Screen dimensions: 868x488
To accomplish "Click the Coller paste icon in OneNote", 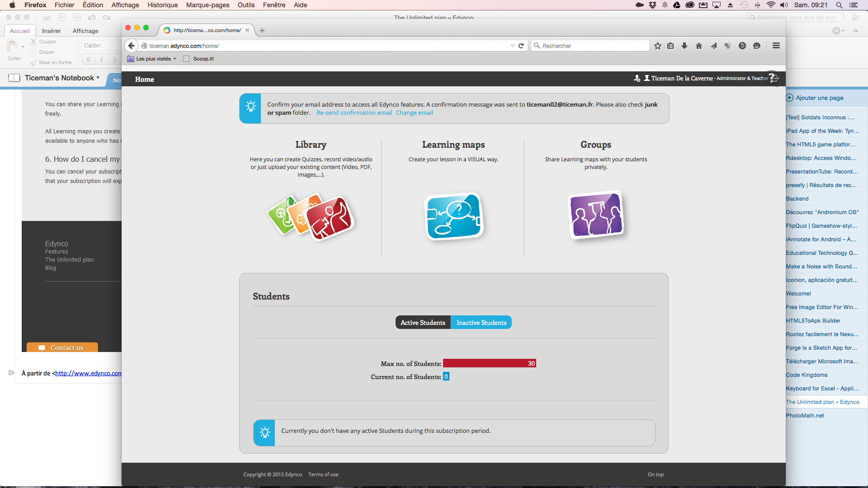I will click(x=12, y=47).
